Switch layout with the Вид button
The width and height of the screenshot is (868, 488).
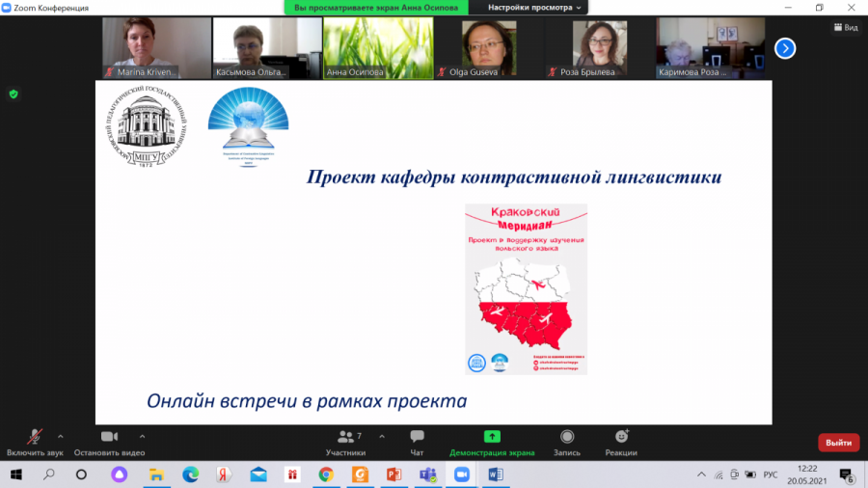(x=845, y=28)
